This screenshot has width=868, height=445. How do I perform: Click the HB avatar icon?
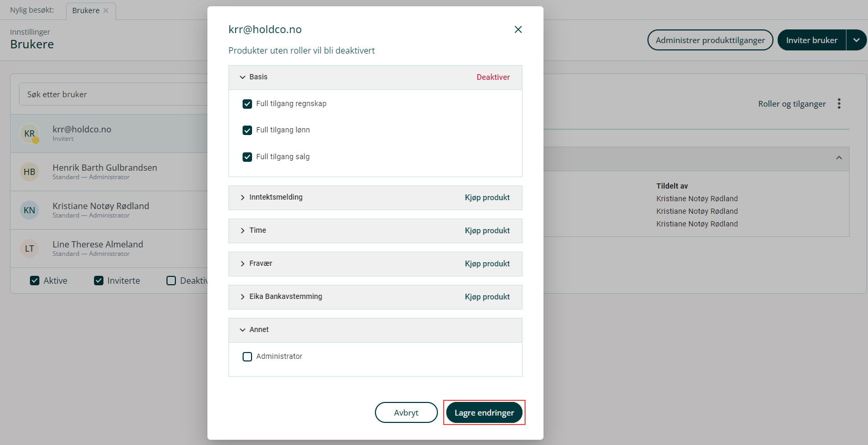click(x=29, y=172)
